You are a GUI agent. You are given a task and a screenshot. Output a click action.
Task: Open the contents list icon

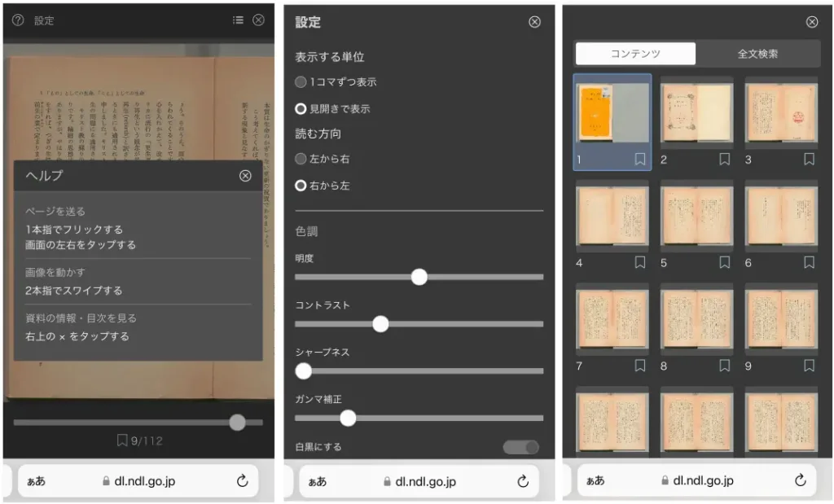tap(238, 20)
